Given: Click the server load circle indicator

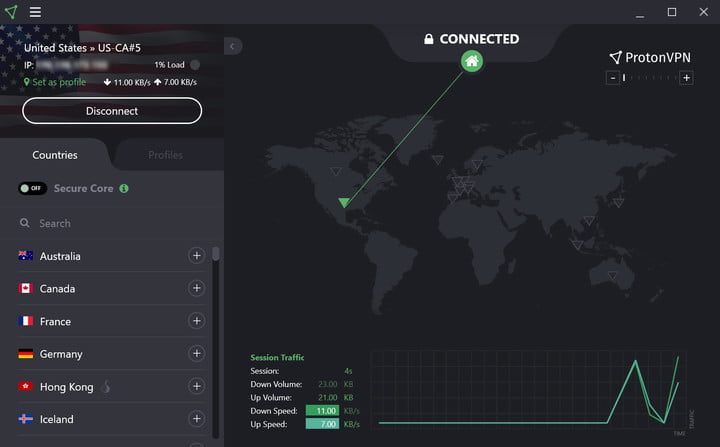Looking at the screenshot, I should point(195,65).
